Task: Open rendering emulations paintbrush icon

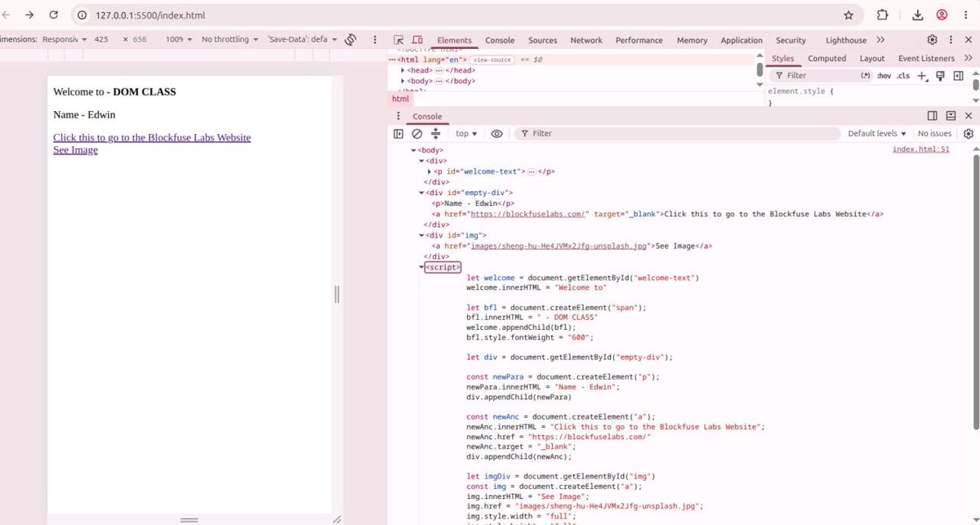Action: coord(940,75)
